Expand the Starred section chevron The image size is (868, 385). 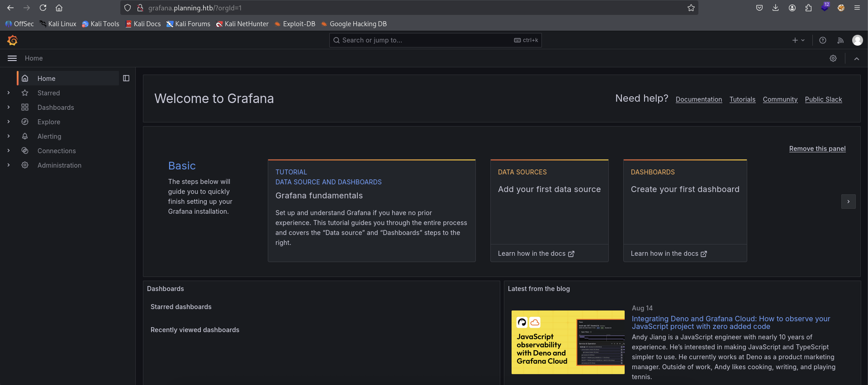click(9, 93)
